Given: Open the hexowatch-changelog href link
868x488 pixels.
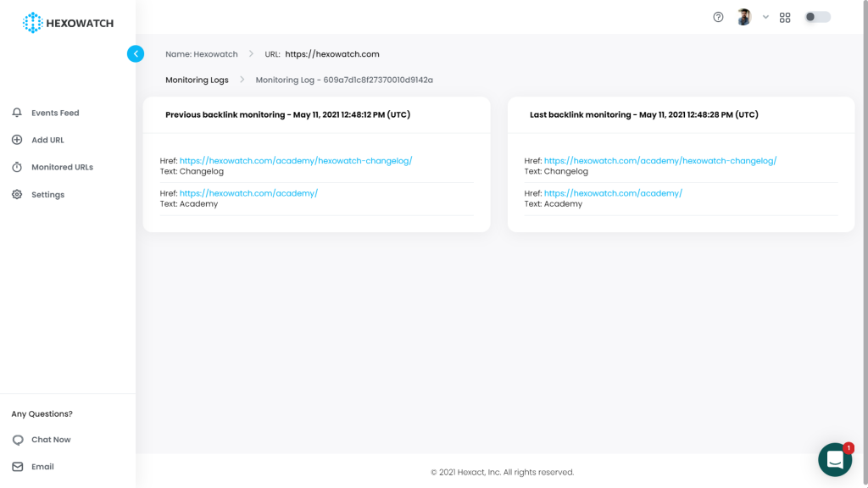Looking at the screenshot, I should [x=295, y=159].
